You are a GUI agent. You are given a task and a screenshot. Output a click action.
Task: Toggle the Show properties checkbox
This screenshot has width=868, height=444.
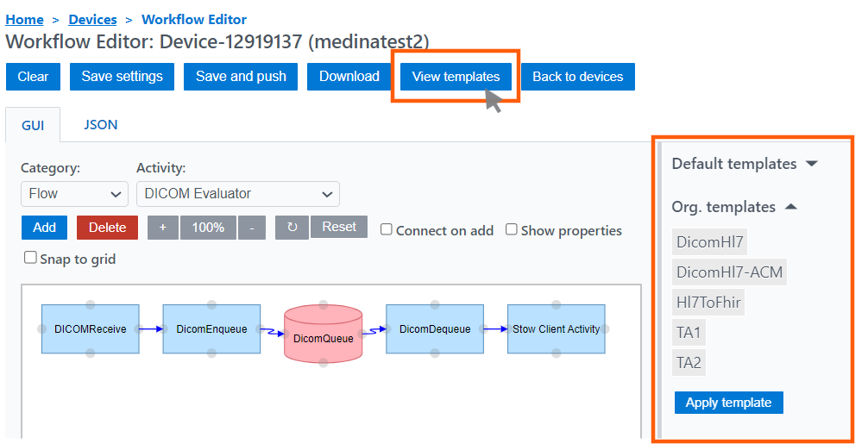[x=512, y=230]
